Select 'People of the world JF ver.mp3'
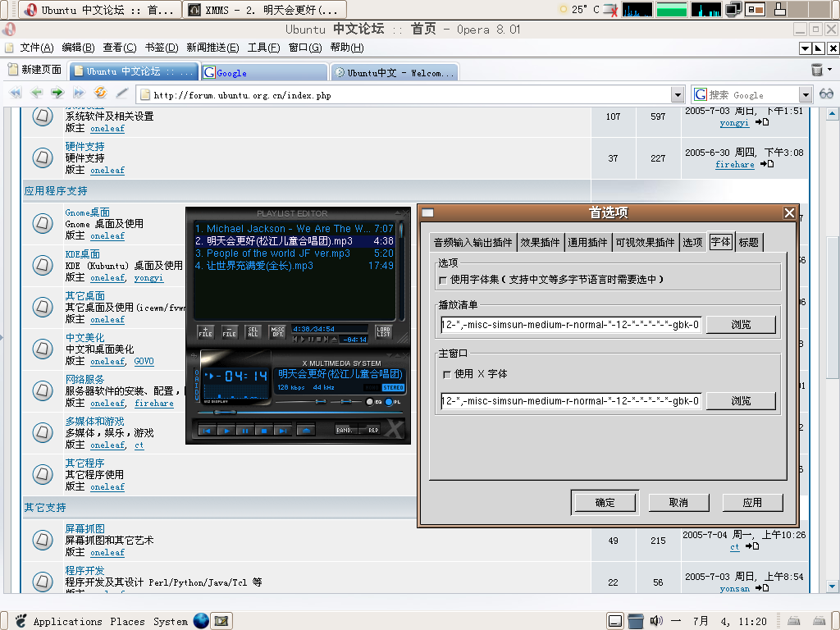 coord(294,253)
